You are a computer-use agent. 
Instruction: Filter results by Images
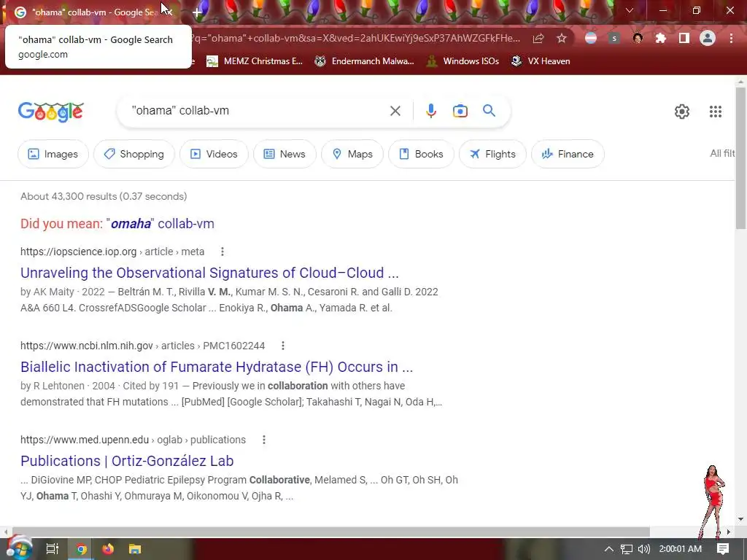(x=53, y=154)
